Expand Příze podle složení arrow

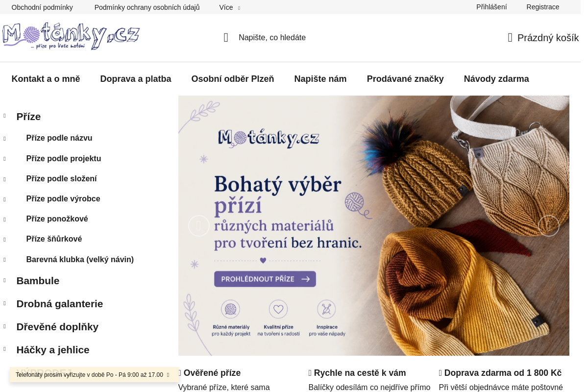pos(4,179)
